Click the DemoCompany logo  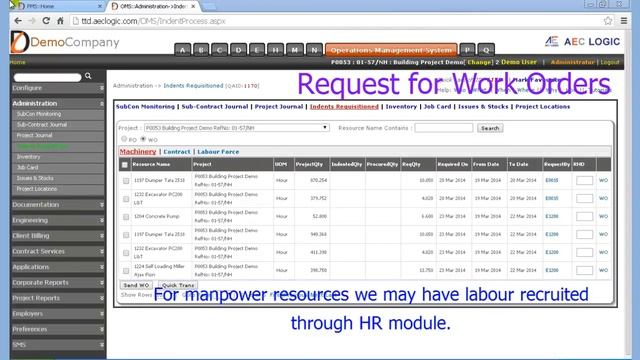(65, 42)
